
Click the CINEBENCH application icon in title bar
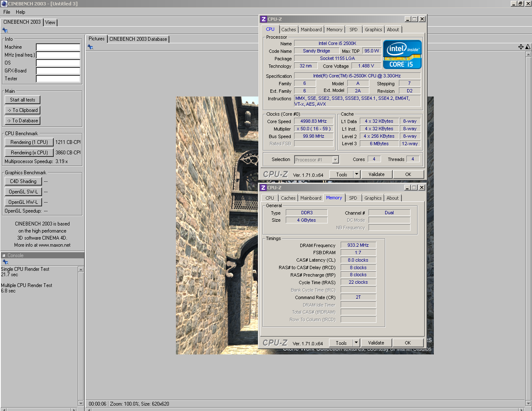[4, 4]
